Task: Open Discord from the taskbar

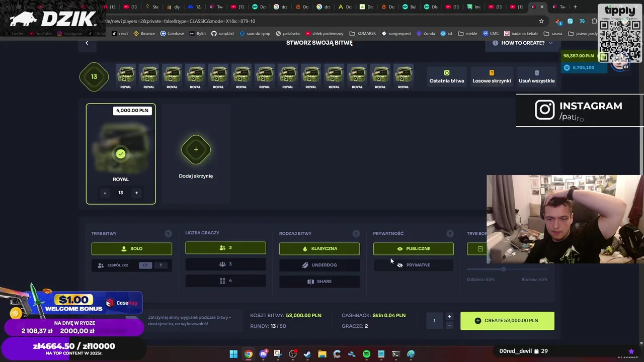Action: click(263, 354)
